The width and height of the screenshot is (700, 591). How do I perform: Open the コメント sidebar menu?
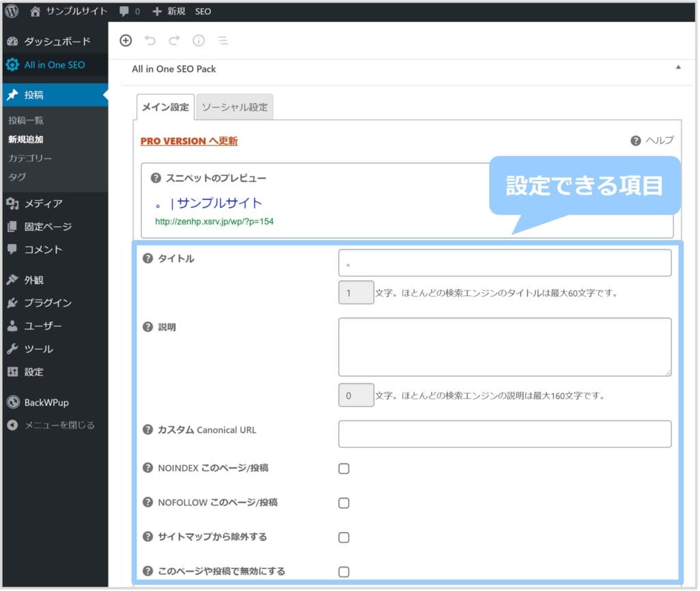(x=55, y=250)
